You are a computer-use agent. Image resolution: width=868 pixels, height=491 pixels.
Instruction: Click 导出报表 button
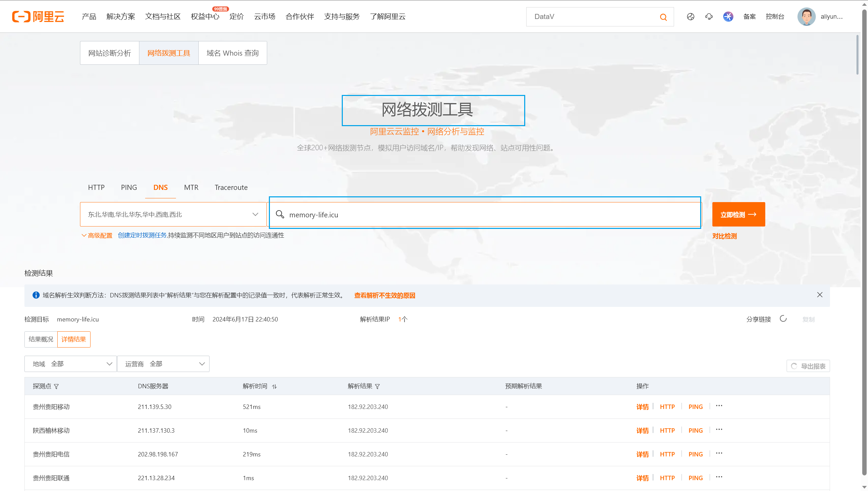coord(808,366)
